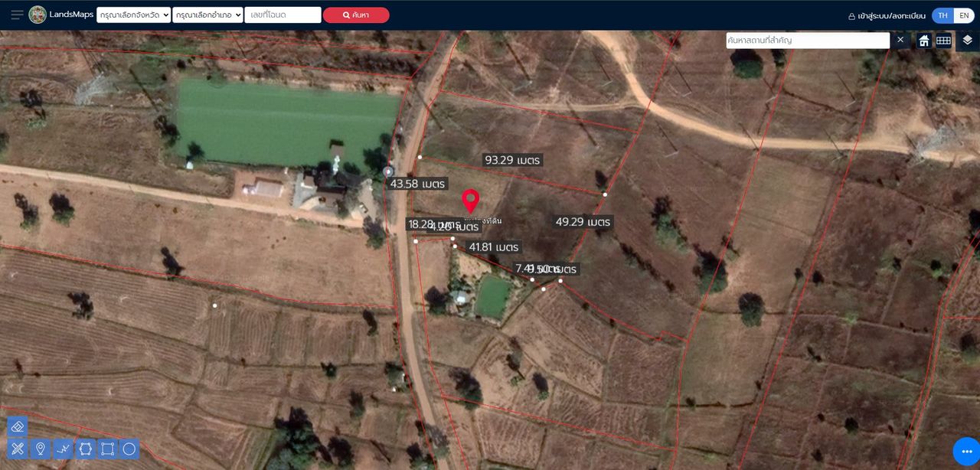Viewport: 980px width, 470px height.
Task: Open the hamburger side menu
Action: [17, 15]
